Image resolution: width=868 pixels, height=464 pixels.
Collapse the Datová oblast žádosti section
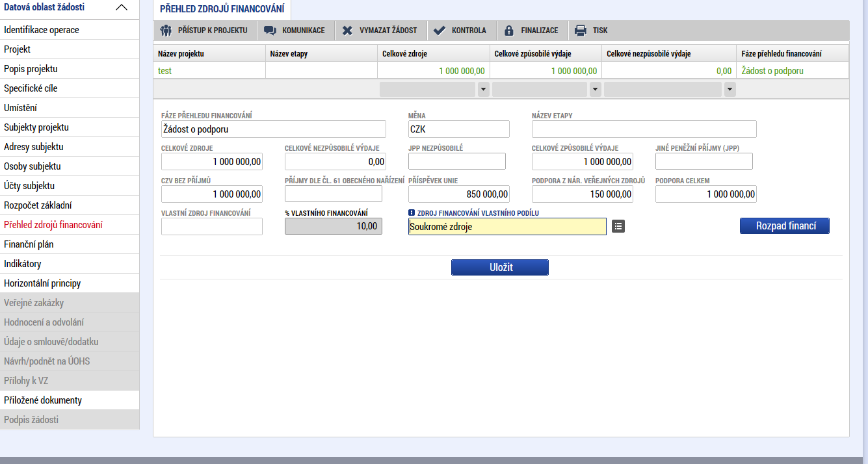[x=121, y=8]
